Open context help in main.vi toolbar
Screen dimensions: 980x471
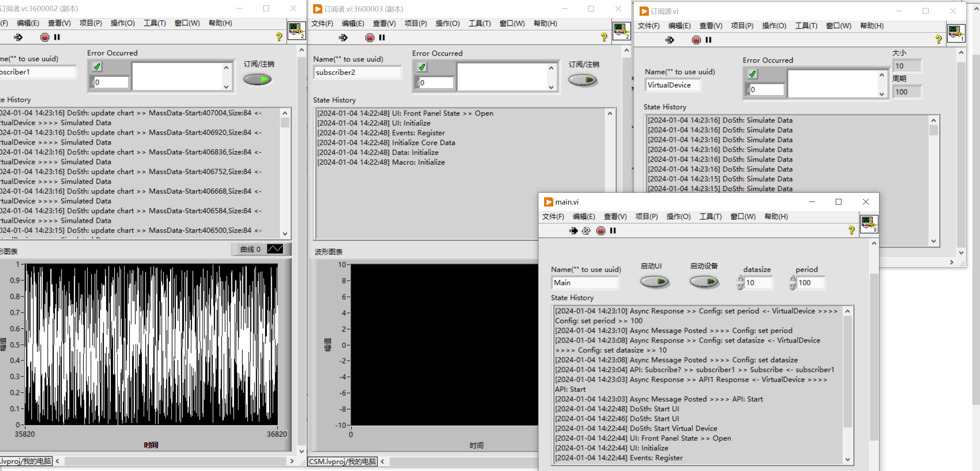[851, 230]
